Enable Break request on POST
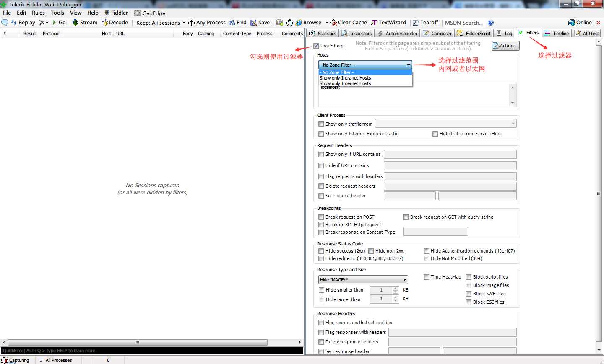 click(x=321, y=217)
